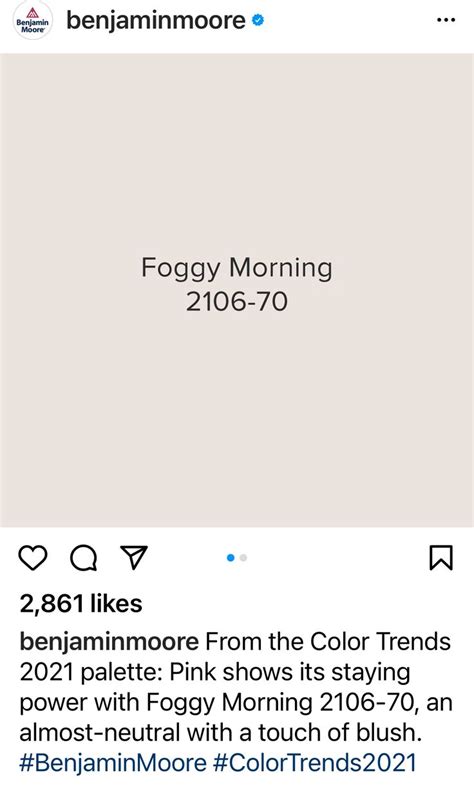Click the Benjamin Moore logo triangle

(33, 12)
